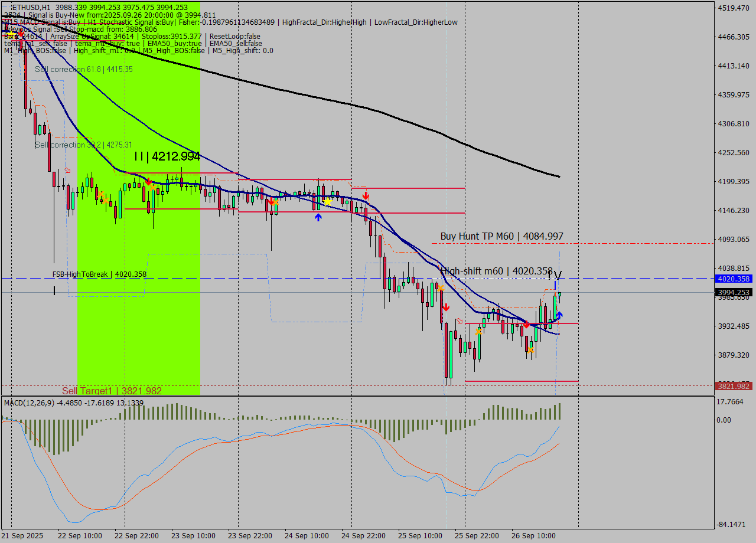Click the red 3821.982 price tag on axis
The image size is (756, 543).
pyautogui.click(x=732, y=385)
